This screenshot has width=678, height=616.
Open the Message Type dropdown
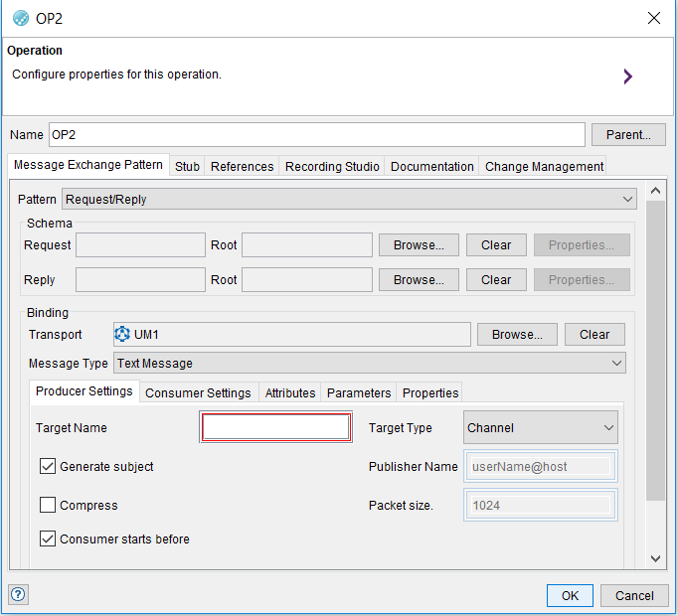pos(370,363)
